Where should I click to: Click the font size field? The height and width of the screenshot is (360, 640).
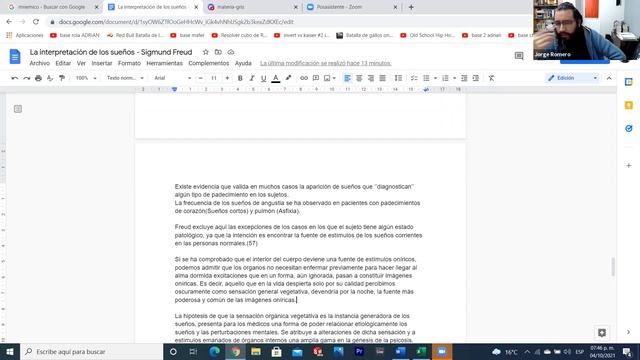(214, 78)
